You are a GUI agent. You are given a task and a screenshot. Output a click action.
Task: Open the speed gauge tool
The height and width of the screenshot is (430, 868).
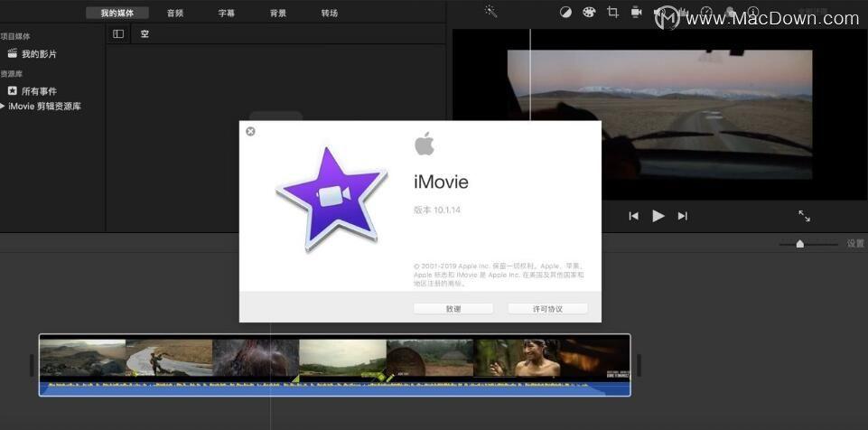tap(706, 12)
